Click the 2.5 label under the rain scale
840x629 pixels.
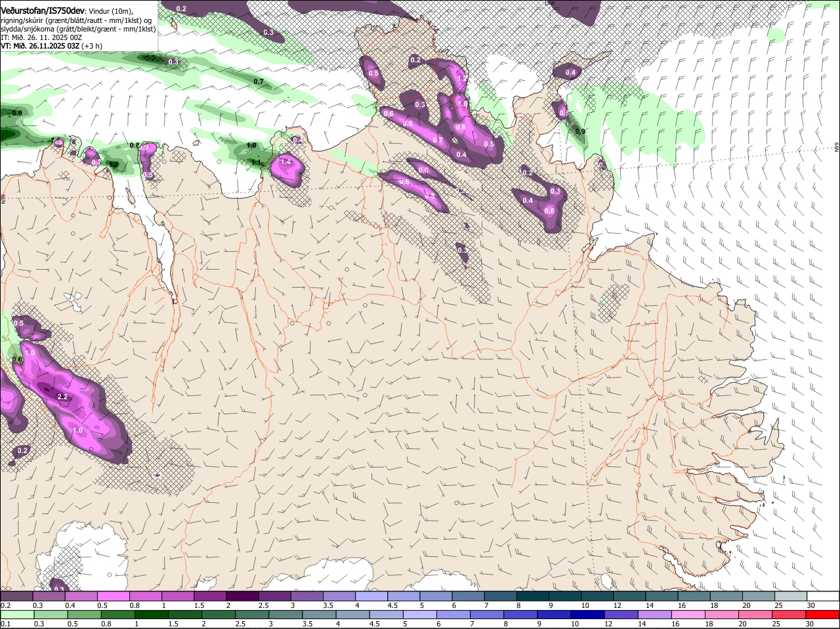click(240, 624)
